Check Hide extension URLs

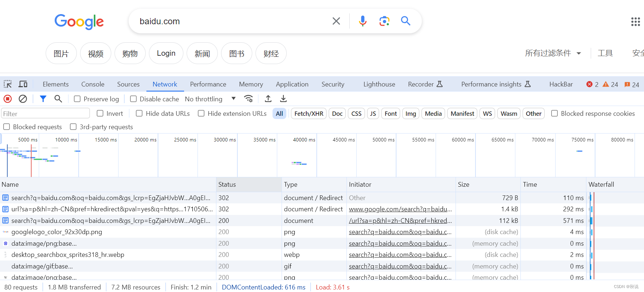(x=201, y=113)
